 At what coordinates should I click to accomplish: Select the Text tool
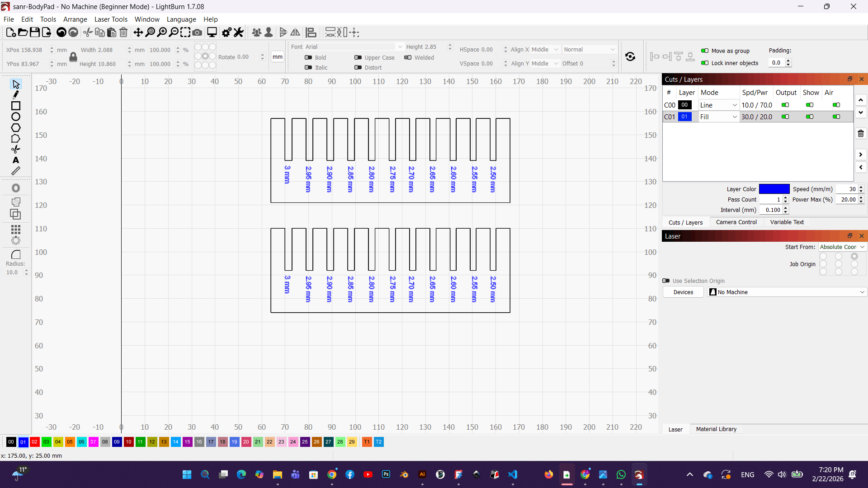tap(15, 160)
